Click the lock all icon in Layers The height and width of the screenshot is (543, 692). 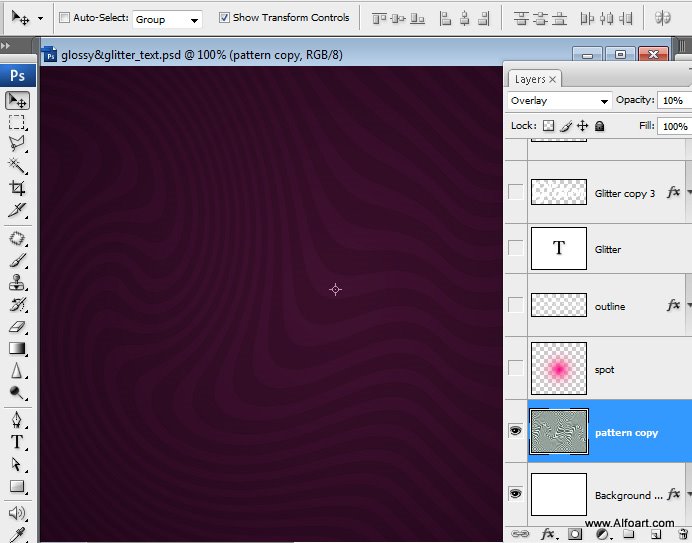[599, 126]
